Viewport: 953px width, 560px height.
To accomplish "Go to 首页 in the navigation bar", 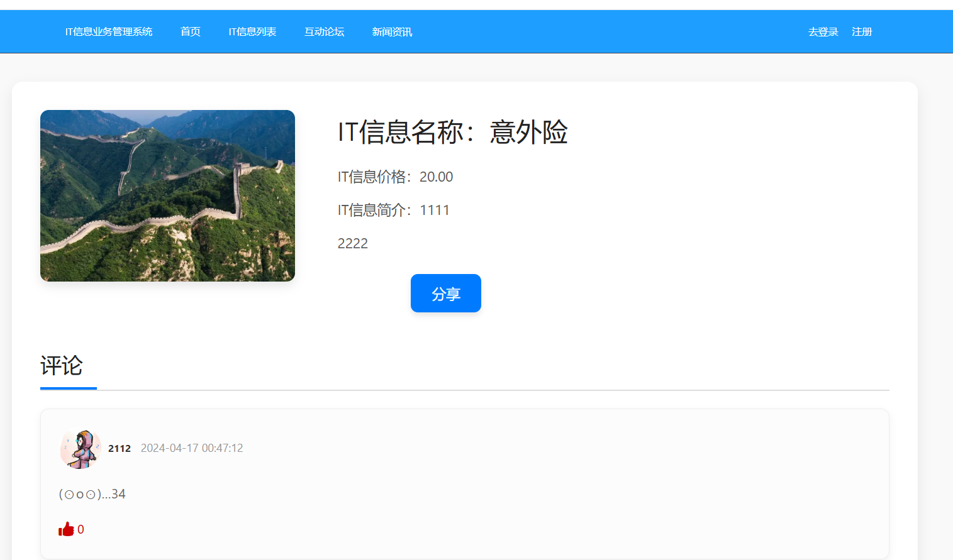I will (x=190, y=32).
